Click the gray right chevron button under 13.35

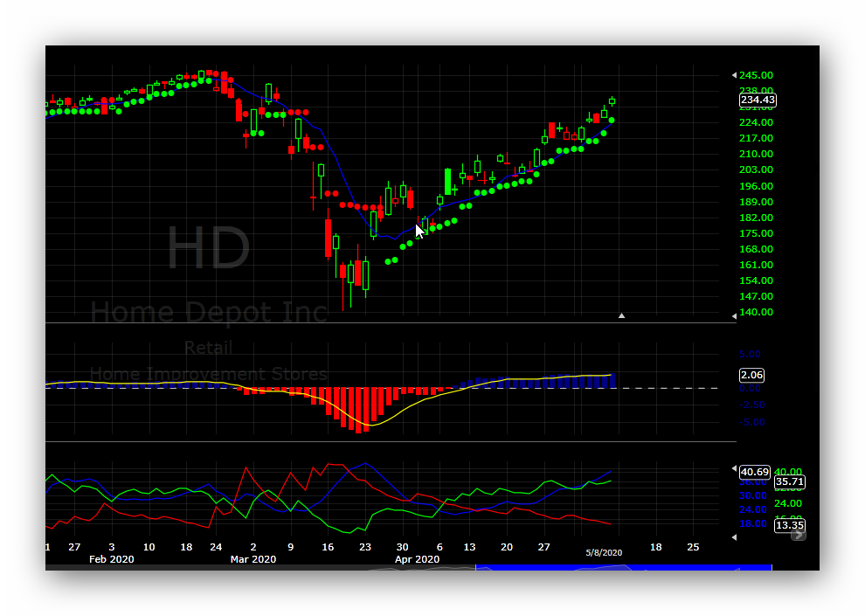799,535
